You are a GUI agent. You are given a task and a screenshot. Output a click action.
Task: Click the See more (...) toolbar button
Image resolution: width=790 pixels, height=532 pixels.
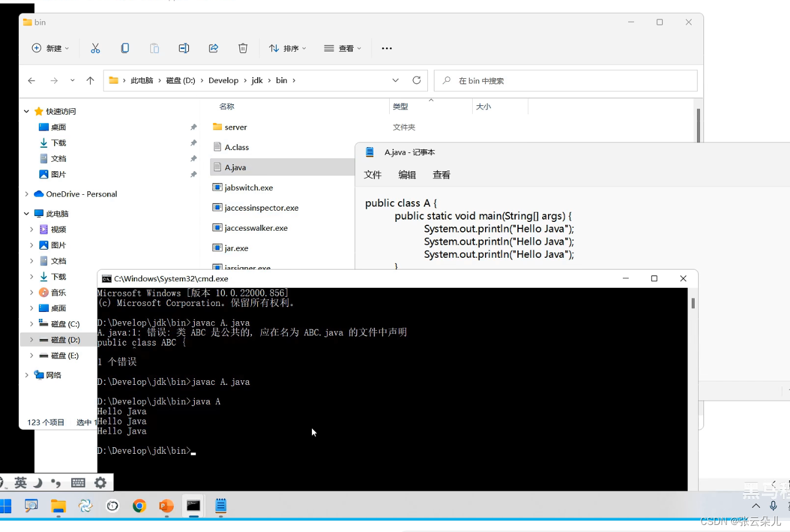[x=387, y=48]
